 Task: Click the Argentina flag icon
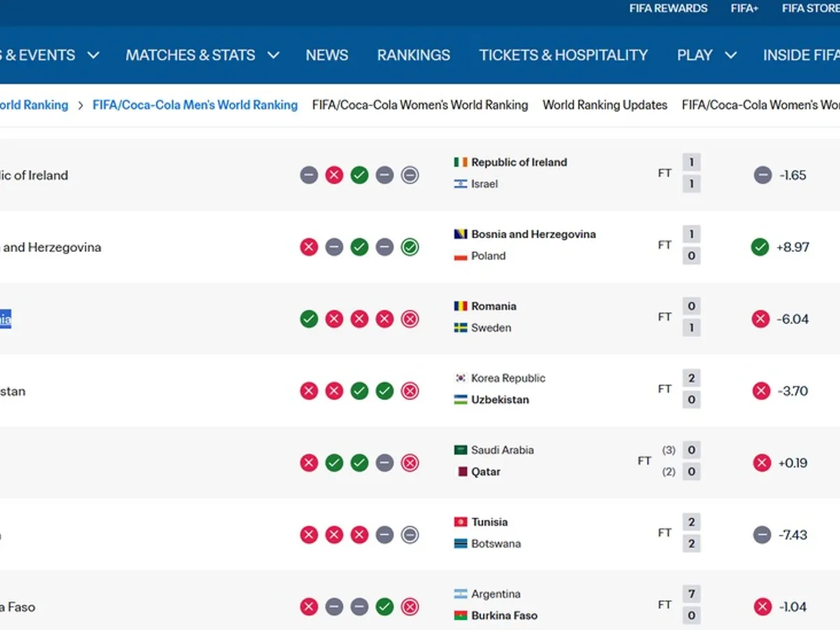[460, 594]
